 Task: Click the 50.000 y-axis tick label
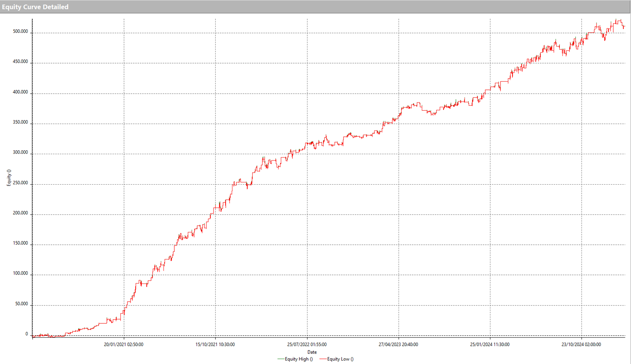[21, 304]
